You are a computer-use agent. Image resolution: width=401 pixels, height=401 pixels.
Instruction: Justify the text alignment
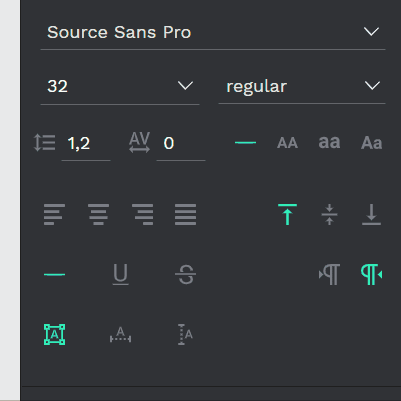[x=185, y=214]
